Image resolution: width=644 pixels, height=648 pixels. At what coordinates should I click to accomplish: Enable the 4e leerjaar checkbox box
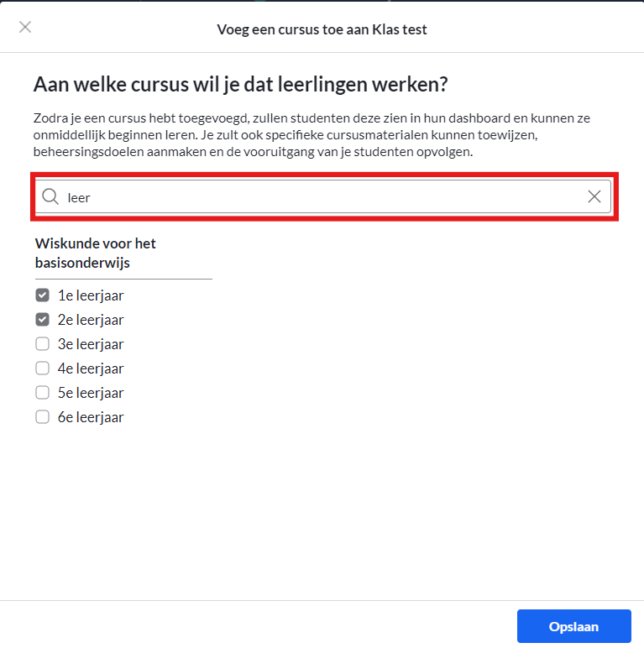coord(43,368)
